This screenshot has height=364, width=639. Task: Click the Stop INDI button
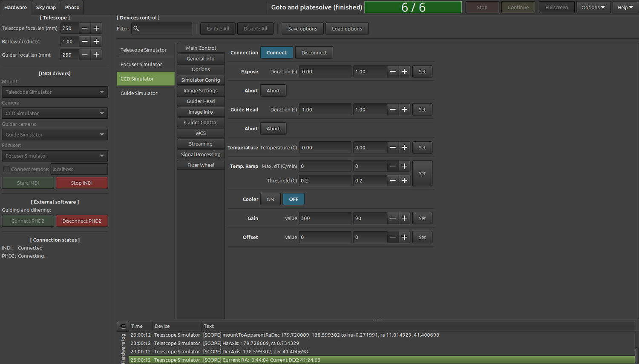(82, 183)
